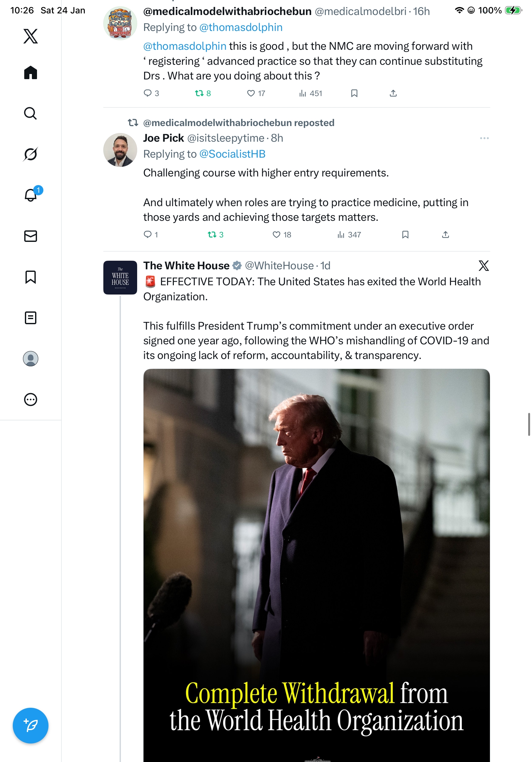Open the Profile icon in sidebar
The height and width of the screenshot is (762, 532).
click(x=31, y=358)
